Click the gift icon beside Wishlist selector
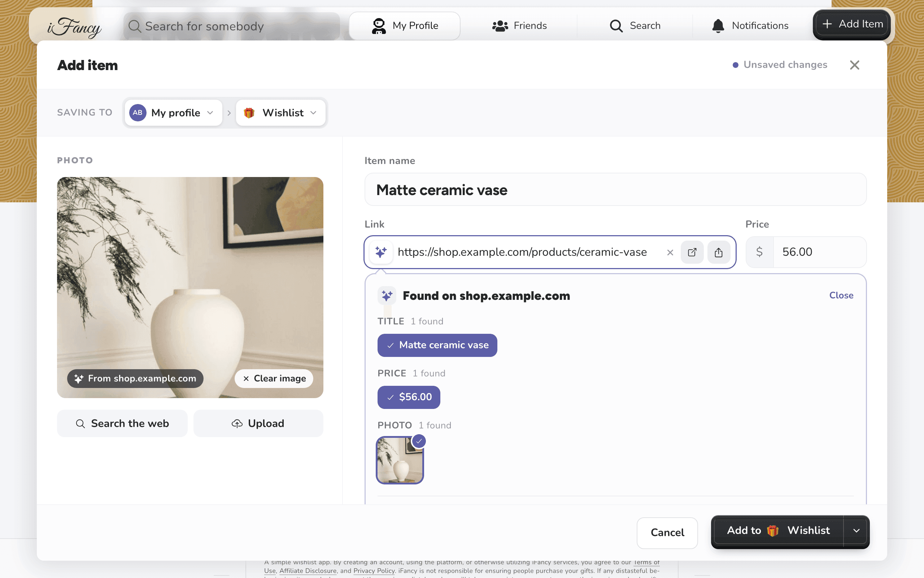 (x=249, y=112)
